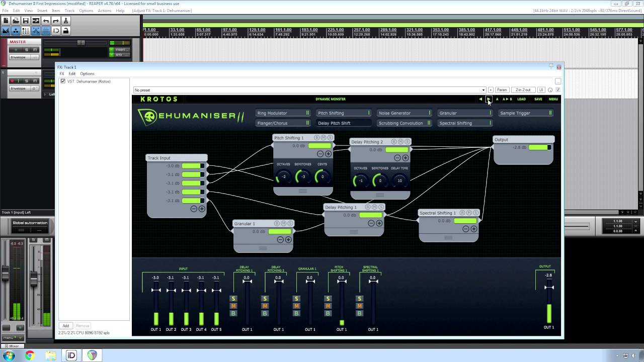Open the Dehumaniser MENU
Viewport: 644px width, 362px height.
[553, 99]
